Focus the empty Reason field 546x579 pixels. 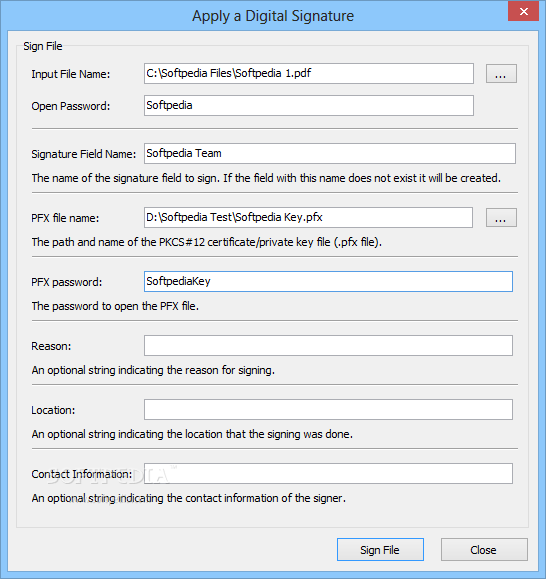tap(328, 346)
